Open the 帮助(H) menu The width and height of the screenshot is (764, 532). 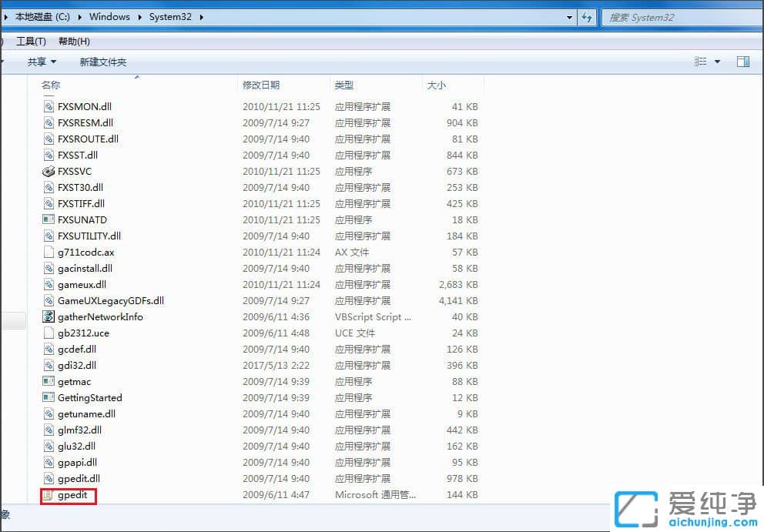click(x=73, y=41)
